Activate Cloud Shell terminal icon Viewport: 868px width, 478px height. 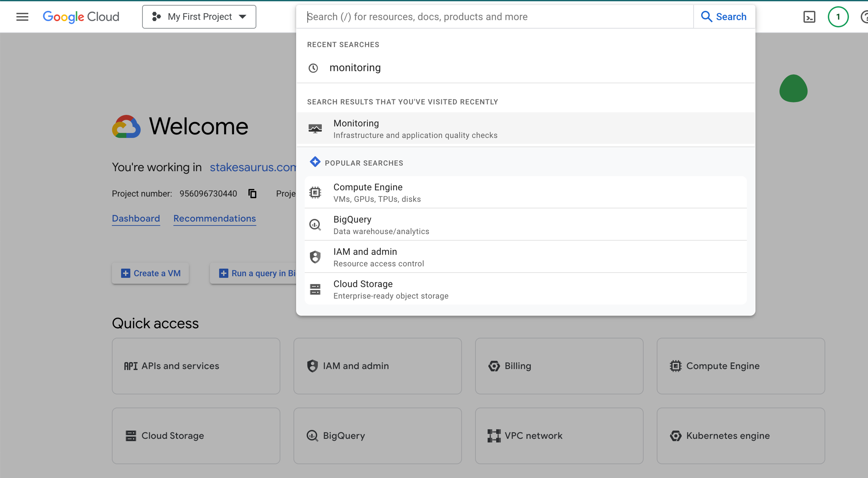[x=809, y=17]
